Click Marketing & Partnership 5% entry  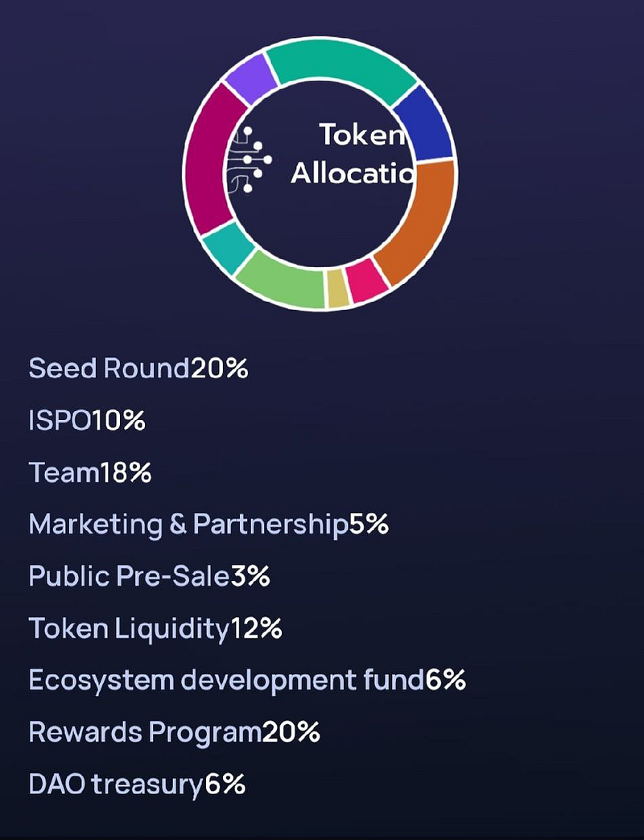(208, 525)
